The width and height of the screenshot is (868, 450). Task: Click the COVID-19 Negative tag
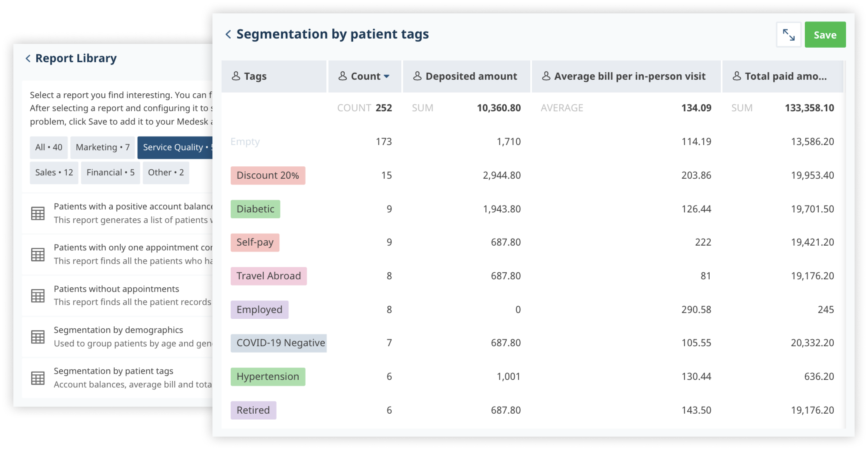coord(279,343)
